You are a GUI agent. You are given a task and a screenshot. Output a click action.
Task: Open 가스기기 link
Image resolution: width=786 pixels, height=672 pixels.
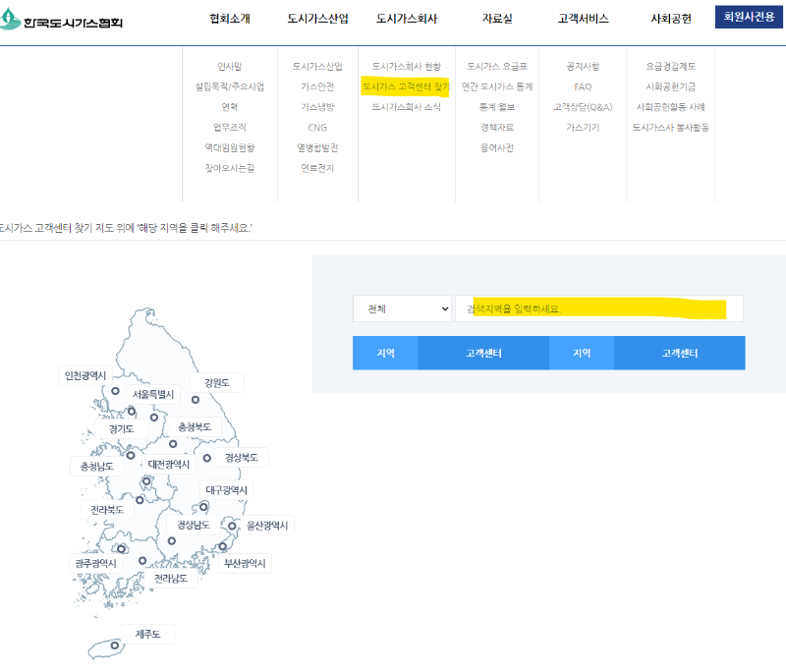click(x=583, y=128)
